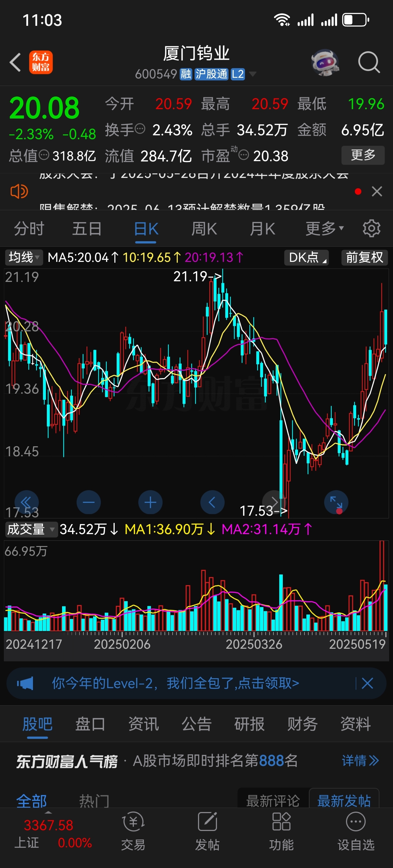Open the 均线 indicator dropdown
Image resolution: width=393 pixels, height=868 pixels.
click(24, 257)
